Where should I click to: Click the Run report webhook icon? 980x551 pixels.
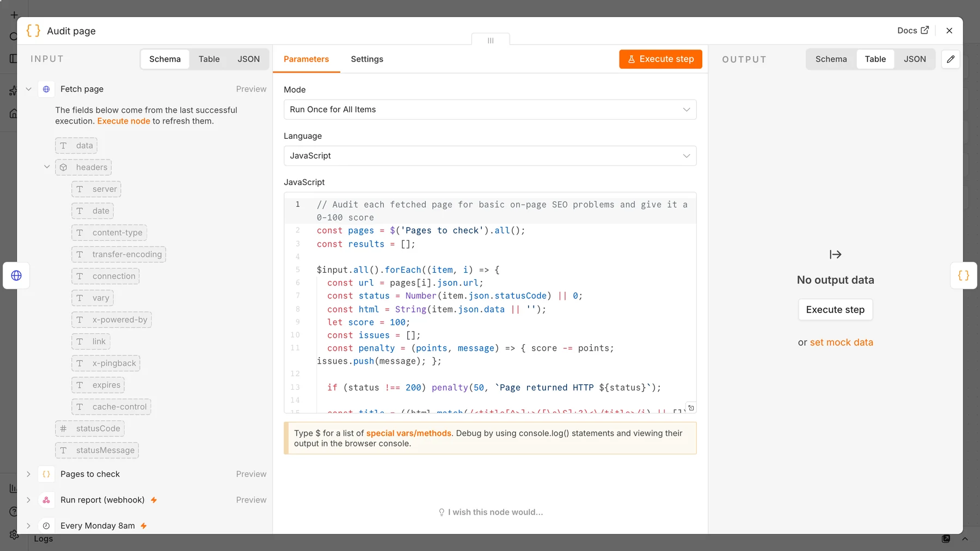click(x=46, y=500)
